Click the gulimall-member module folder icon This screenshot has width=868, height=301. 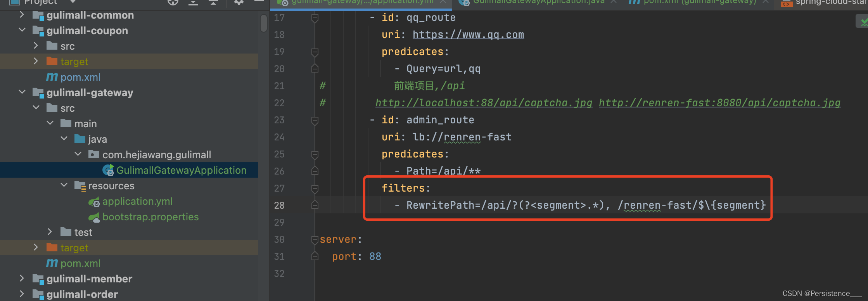[38, 279]
